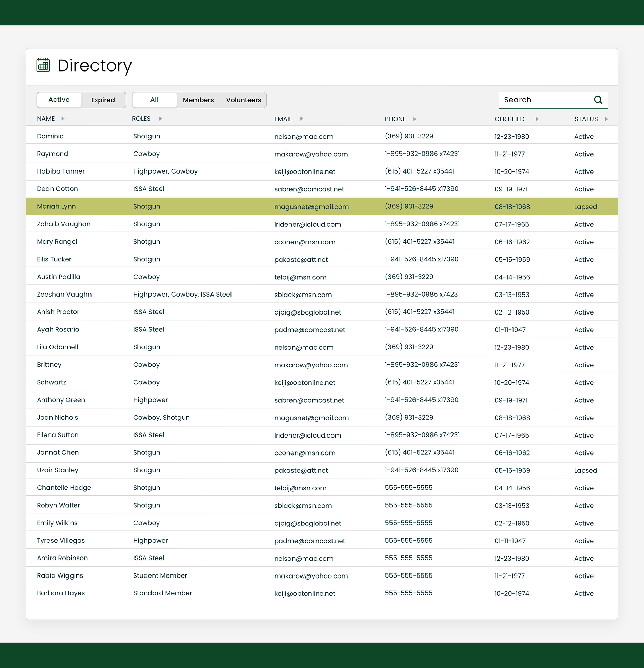Select the Active filter toggle
Viewport: 644px width, 668px height.
pos(59,100)
